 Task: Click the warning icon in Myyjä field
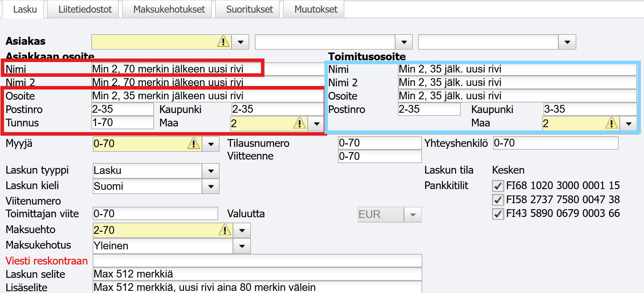click(x=194, y=144)
